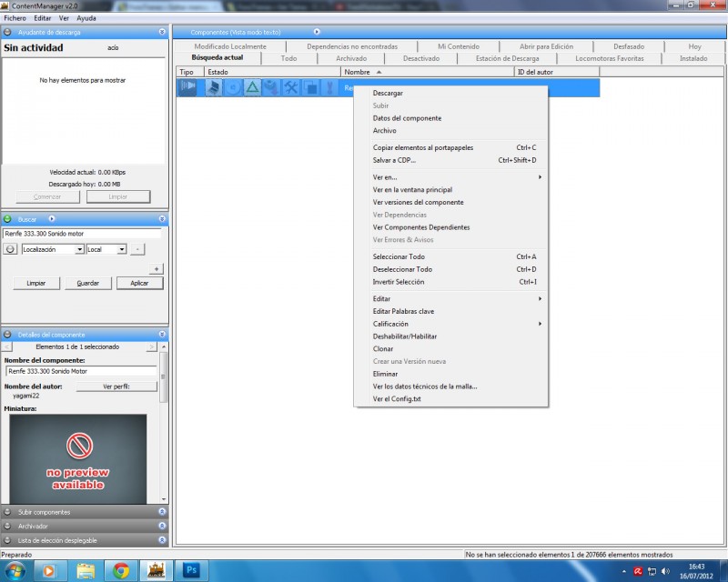Click the disc status icon in the row
The width and height of the screenshot is (728, 582).
pos(234,87)
